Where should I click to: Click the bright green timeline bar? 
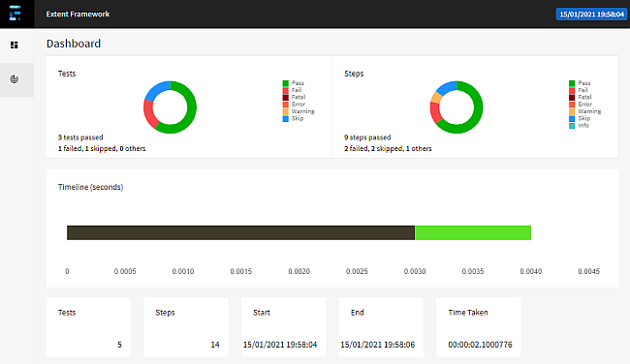point(473,232)
